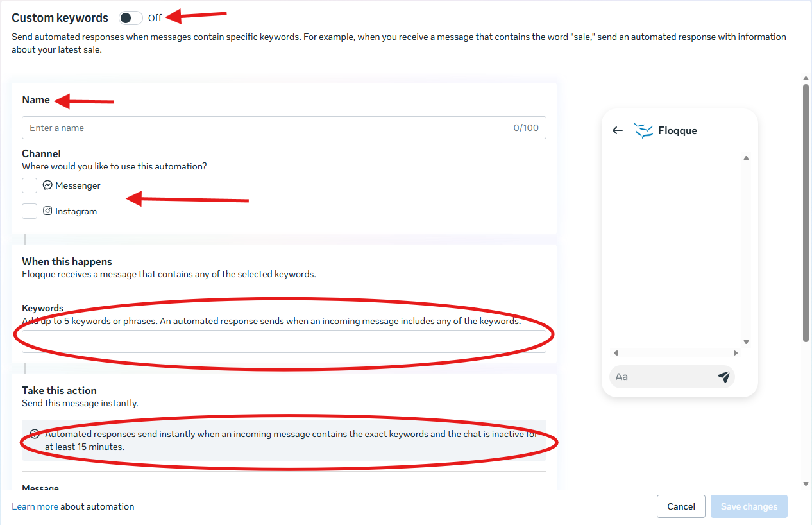Check the Instagram channel checkbox

click(30, 211)
